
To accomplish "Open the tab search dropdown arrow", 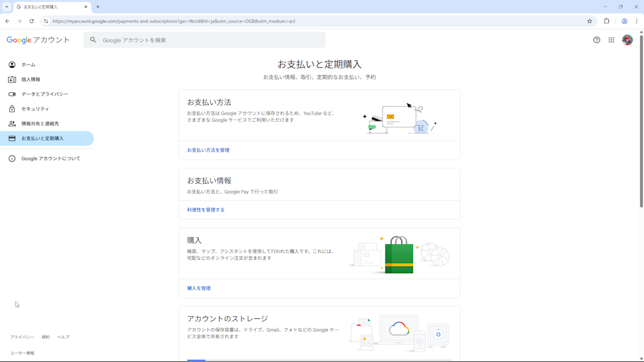I will pos(7,7).
